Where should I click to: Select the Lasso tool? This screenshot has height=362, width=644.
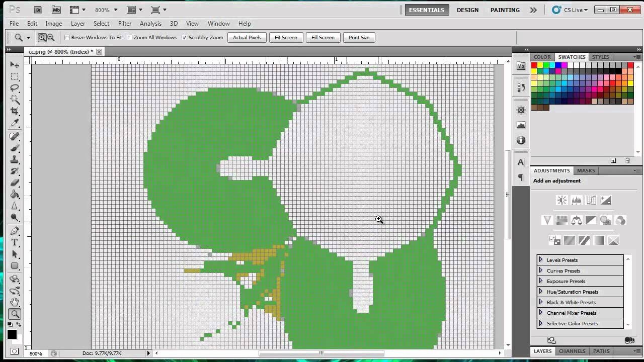[15, 88]
